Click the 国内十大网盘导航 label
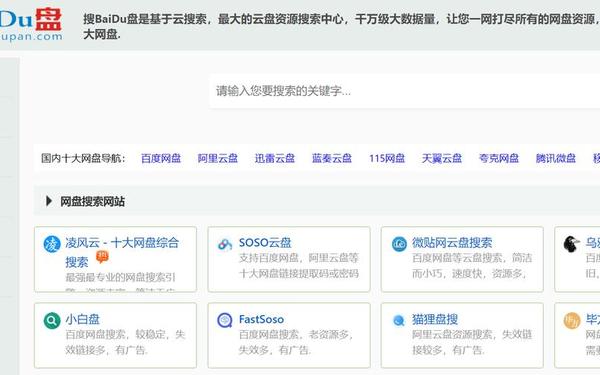The image size is (600, 375). [x=83, y=158]
